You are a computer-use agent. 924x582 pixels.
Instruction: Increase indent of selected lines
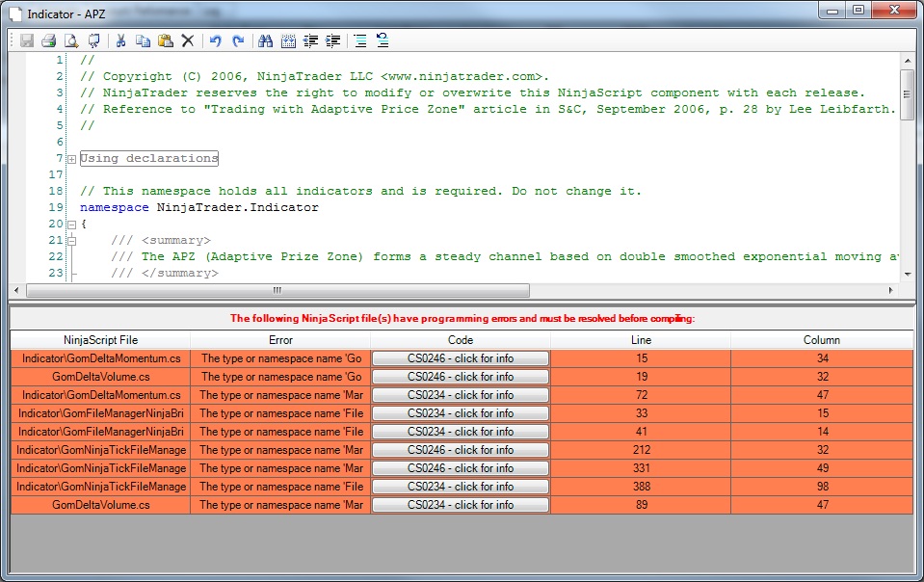[x=333, y=40]
